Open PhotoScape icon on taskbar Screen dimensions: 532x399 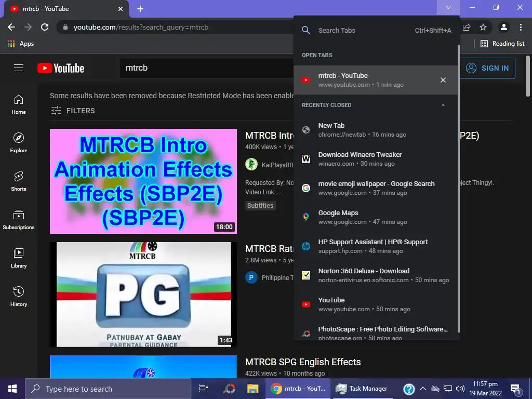(x=229, y=389)
